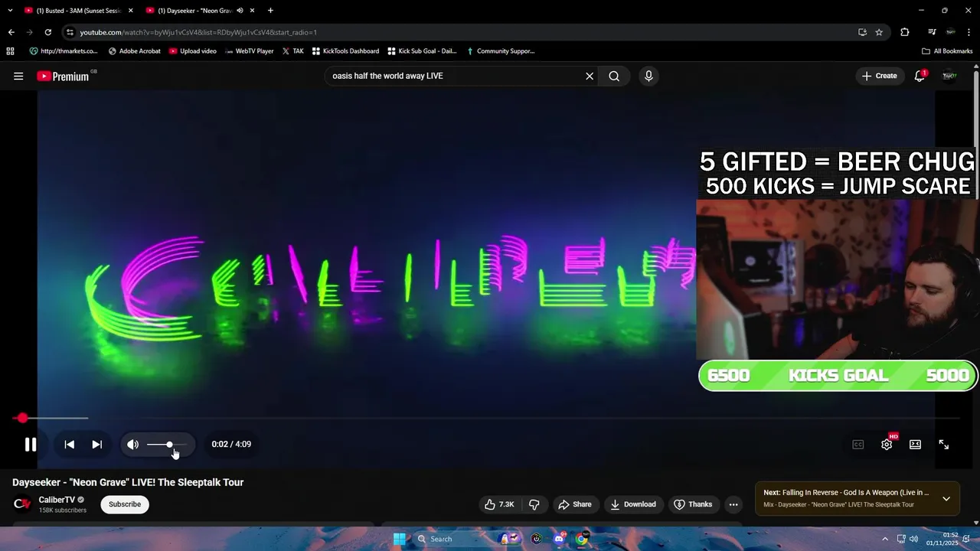Open YouTube notifications bell

920,76
